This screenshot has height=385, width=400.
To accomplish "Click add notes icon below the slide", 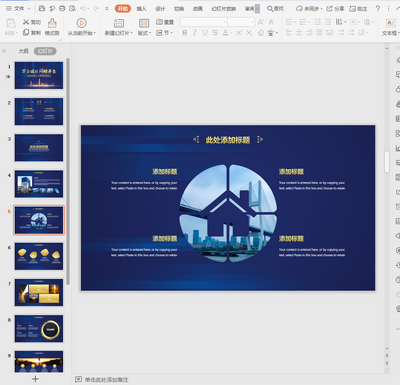I will 78,379.
